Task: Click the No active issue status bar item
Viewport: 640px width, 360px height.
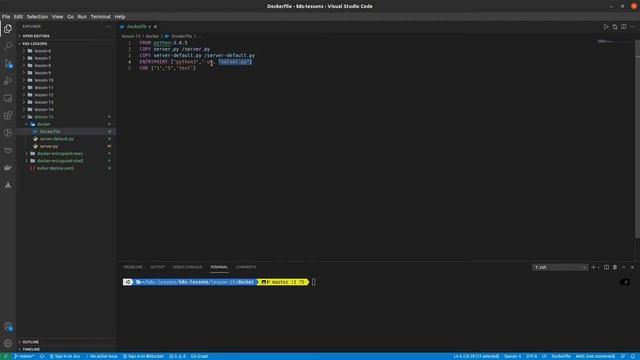Action: (102, 356)
